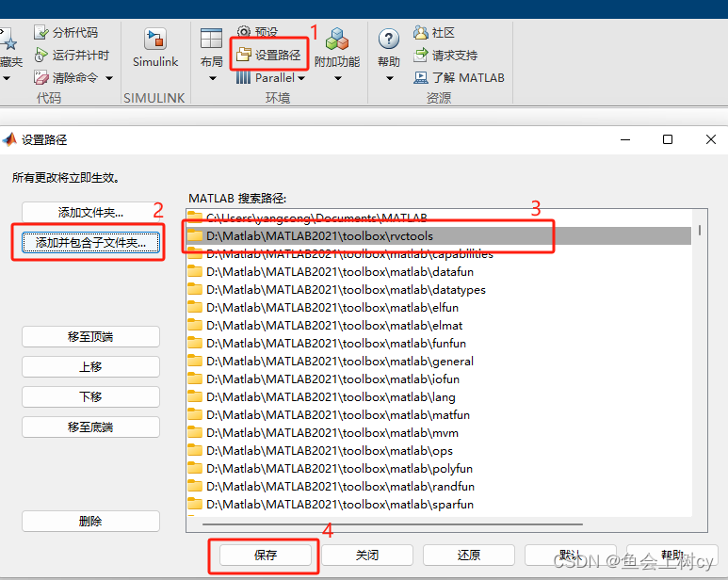
Task: Click the path list horizontal scrollbar
Action: (x=393, y=524)
